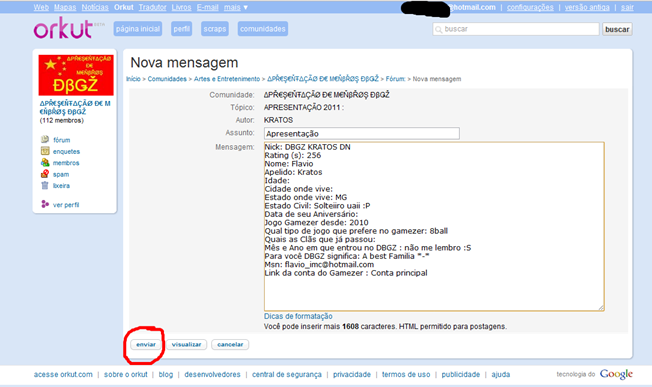Open desenvolvedores footer link
This screenshot has height=387, width=652.
(x=212, y=374)
